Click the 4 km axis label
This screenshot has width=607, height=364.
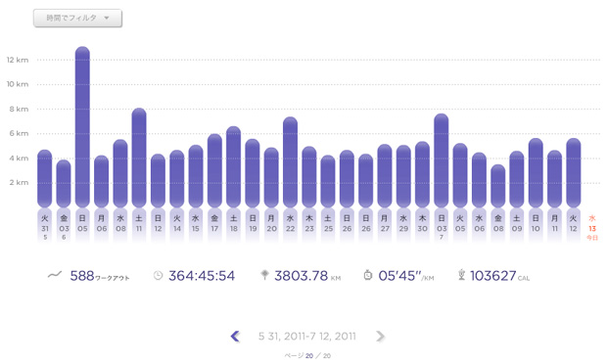coord(19,158)
